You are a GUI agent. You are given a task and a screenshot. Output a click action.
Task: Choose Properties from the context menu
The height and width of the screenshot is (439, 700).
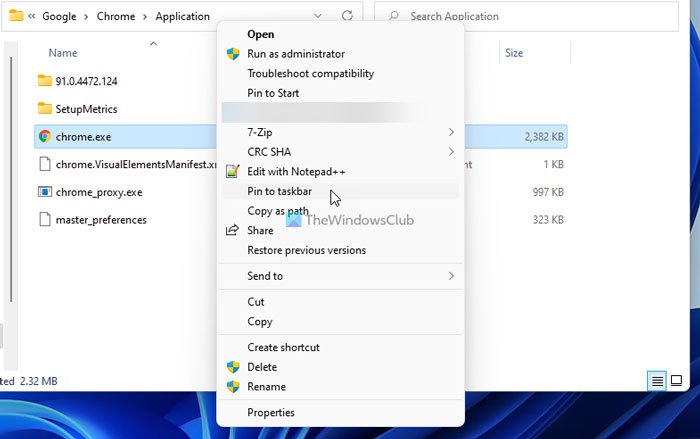(x=271, y=412)
